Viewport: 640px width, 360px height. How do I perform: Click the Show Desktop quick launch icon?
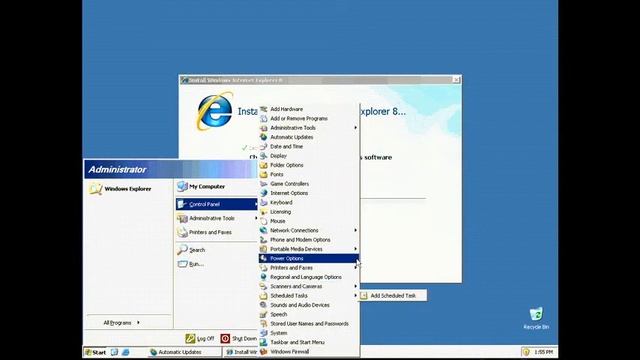(x=115, y=352)
